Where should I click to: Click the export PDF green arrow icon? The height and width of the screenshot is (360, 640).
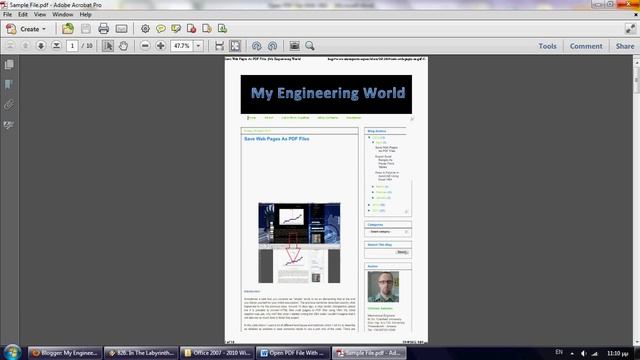[x=222, y=29]
